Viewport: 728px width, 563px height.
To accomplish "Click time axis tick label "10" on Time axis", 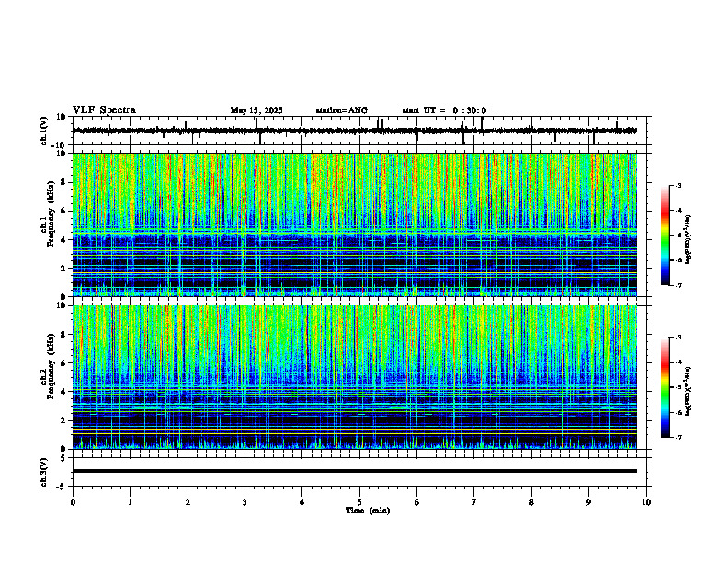I will (x=646, y=502).
